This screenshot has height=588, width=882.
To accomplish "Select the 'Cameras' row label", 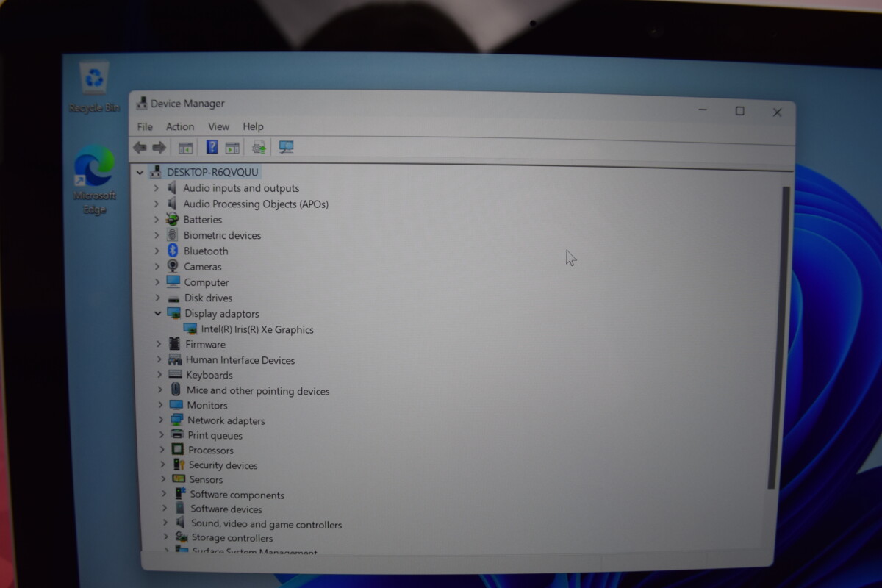I will [x=203, y=267].
